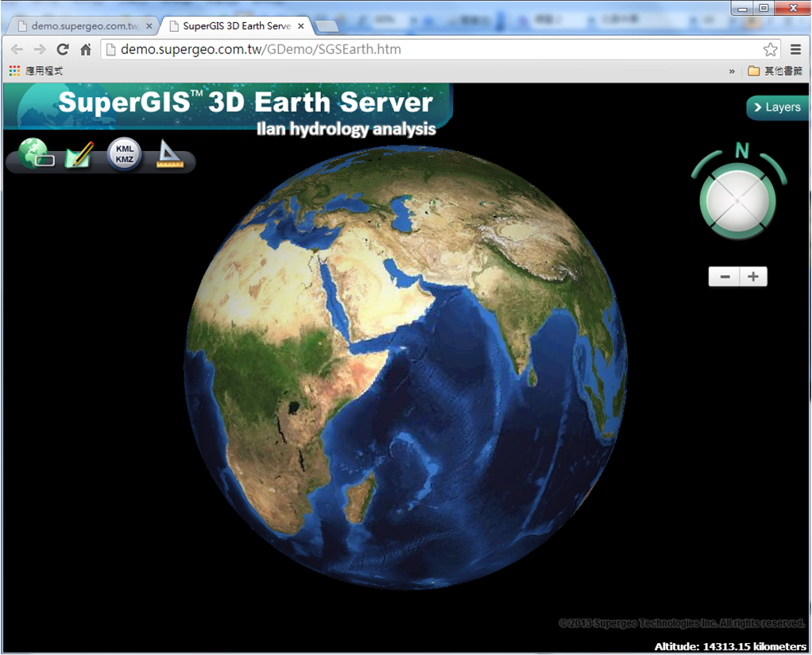Open the Chrome menu
Image resolution: width=812 pixels, height=655 pixels.
coord(796,50)
